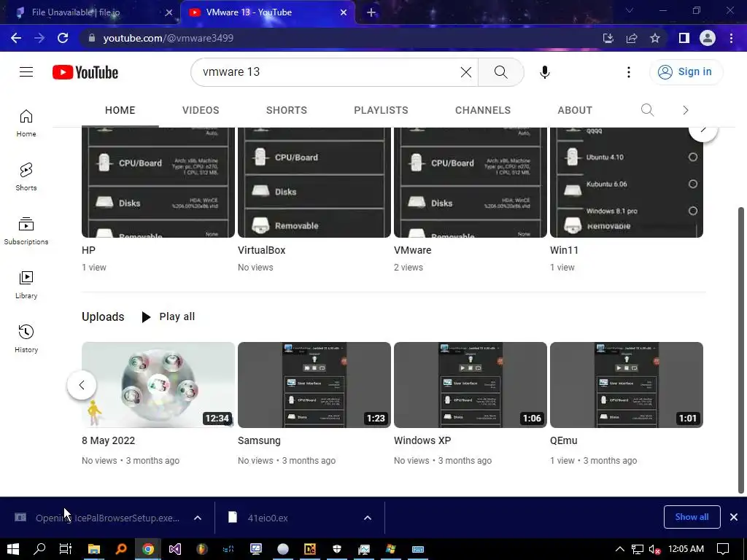Click the 8 May 2022 video thumbnail
This screenshot has height=560, width=747.
[158, 385]
